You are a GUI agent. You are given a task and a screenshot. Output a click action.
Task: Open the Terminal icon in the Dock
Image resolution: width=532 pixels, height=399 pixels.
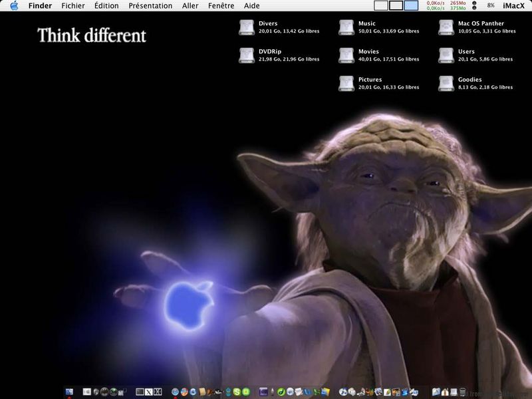point(140,392)
